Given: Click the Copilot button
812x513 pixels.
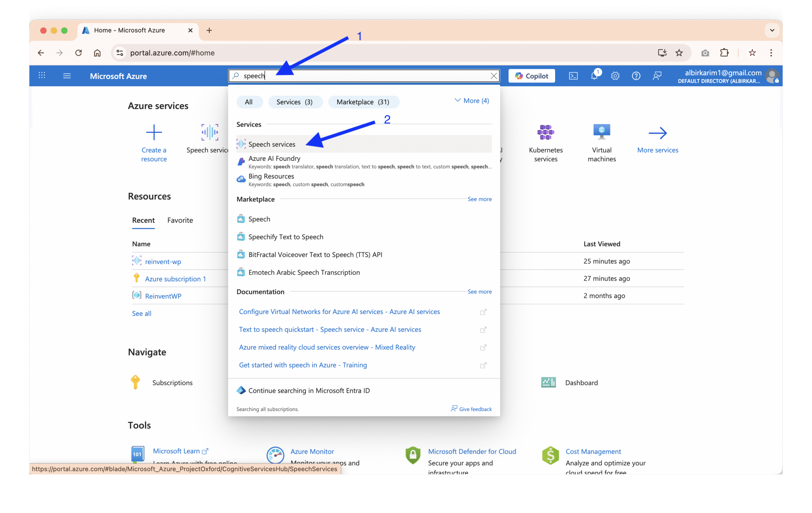Looking at the screenshot, I should tap(531, 76).
